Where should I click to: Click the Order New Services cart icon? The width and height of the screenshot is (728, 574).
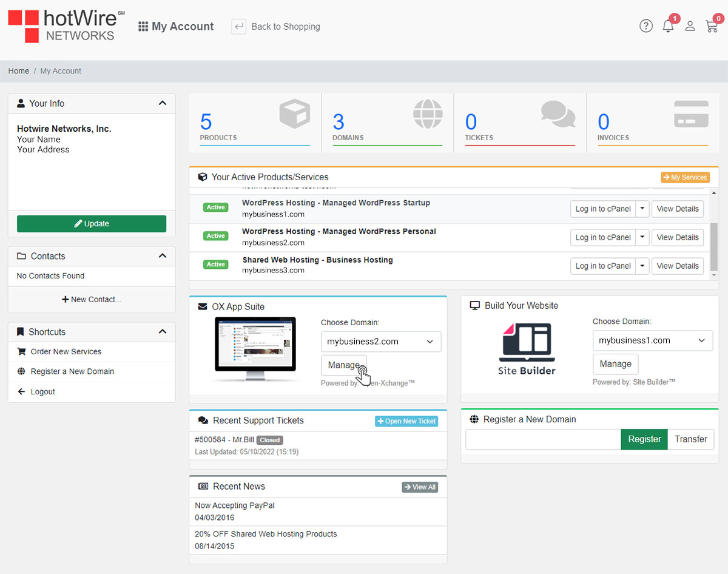click(x=22, y=351)
